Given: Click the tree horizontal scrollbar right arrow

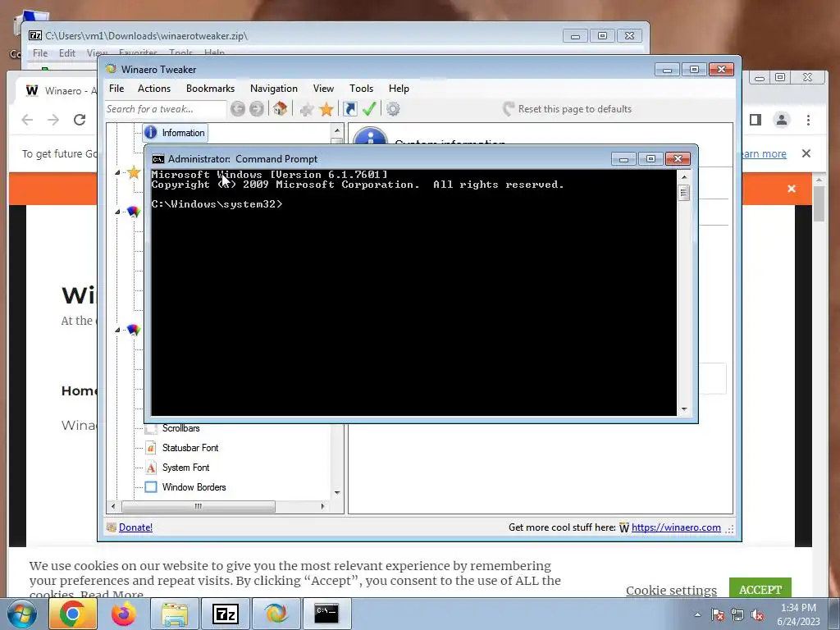Looking at the screenshot, I should (322, 506).
